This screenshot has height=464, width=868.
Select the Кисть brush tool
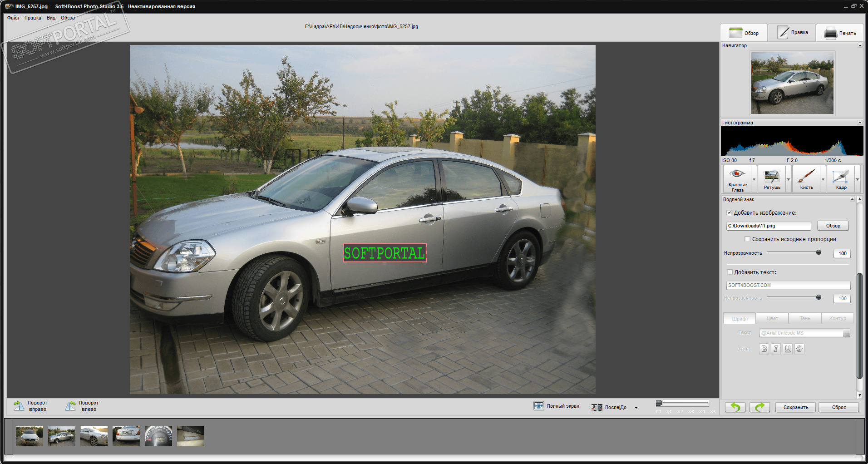(806, 179)
